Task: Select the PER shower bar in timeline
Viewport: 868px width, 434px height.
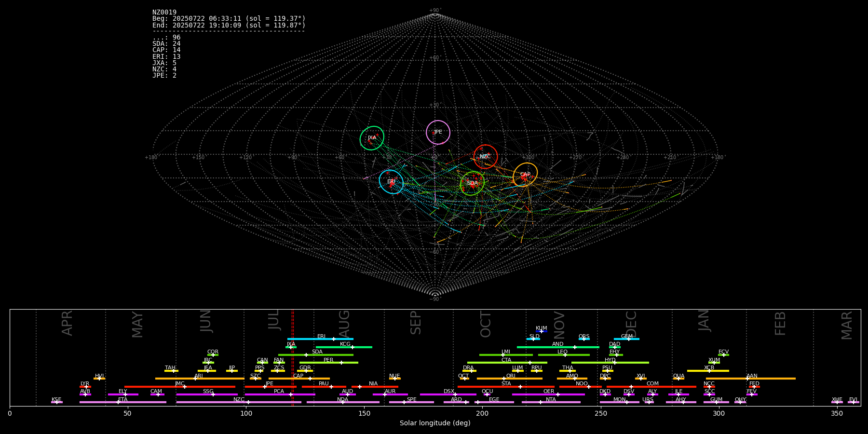Action: coord(329,363)
